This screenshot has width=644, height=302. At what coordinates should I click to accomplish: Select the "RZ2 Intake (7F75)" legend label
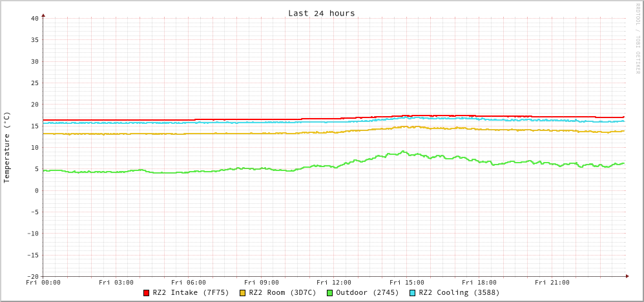pyautogui.click(x=191, y=292)
